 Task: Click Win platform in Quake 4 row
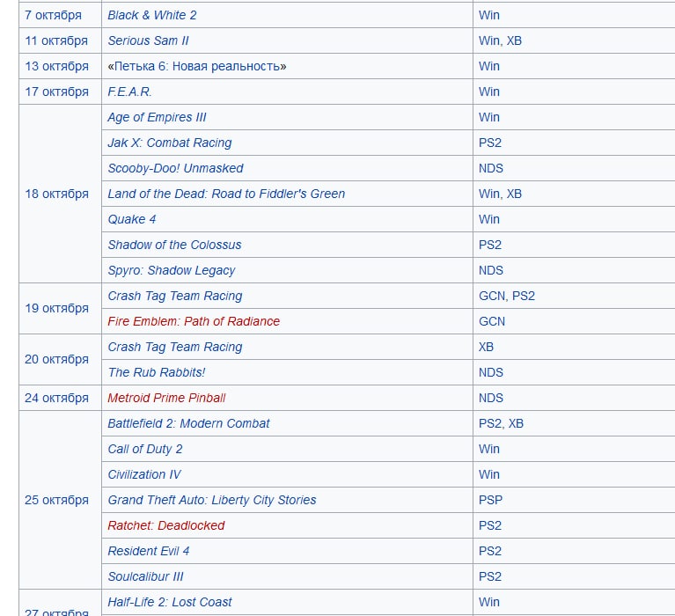pos(489,219)
